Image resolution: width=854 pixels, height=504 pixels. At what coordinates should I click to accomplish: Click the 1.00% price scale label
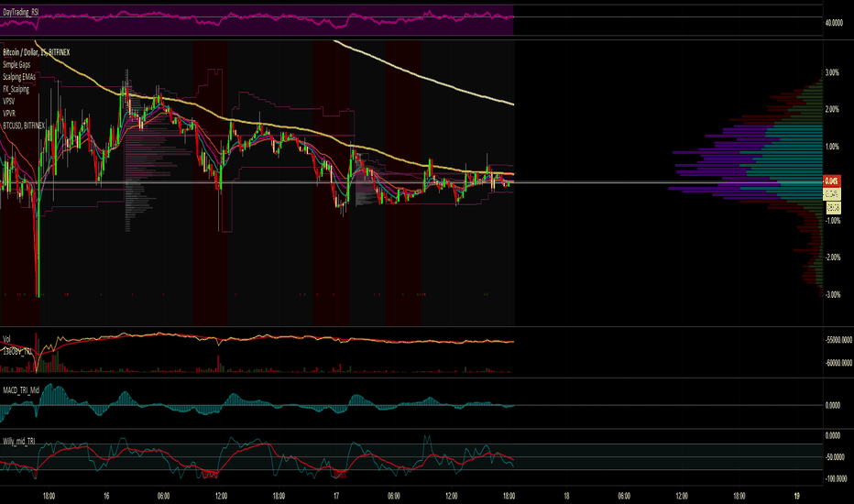(832, 147)
